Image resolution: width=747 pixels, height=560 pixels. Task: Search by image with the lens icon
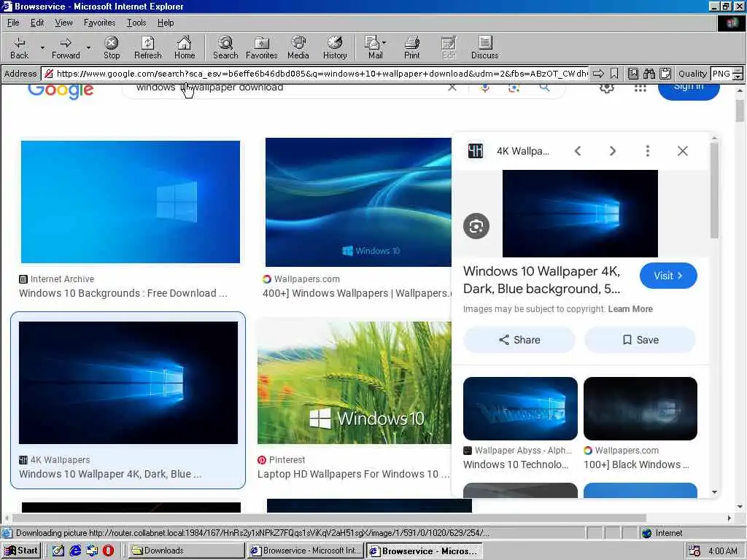[514, 88]
